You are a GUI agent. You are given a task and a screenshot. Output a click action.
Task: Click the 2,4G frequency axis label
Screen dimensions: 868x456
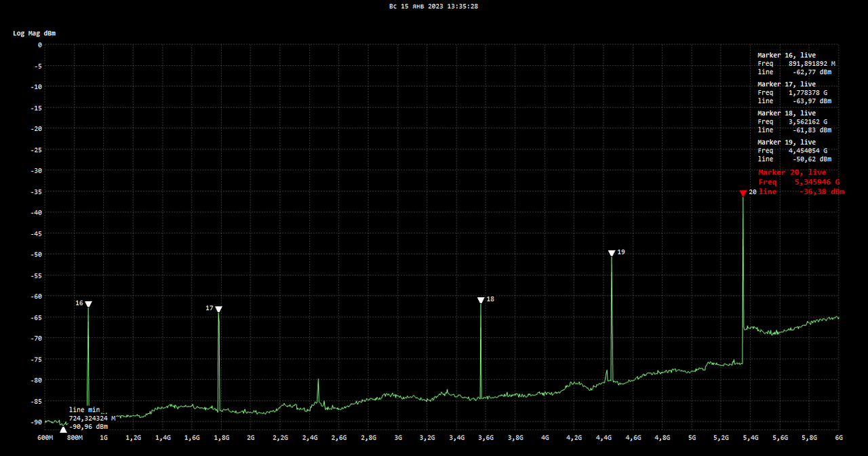click(310, 438)
